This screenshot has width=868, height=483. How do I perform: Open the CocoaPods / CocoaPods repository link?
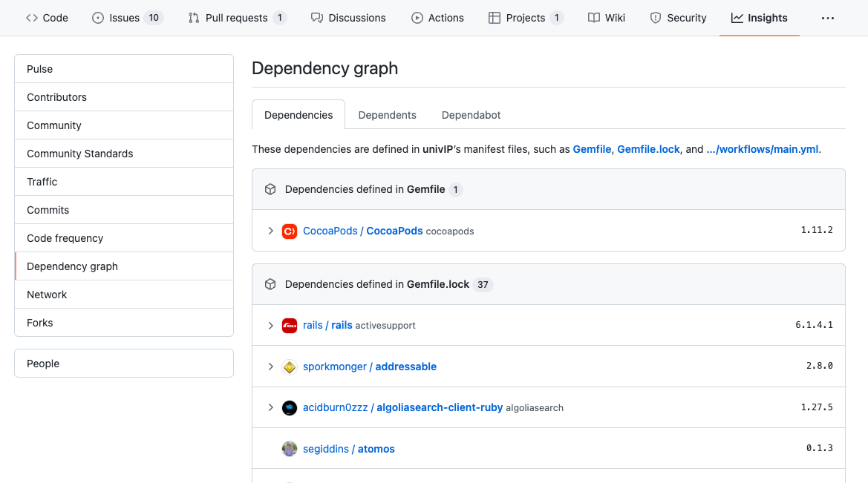click(362, 231)
